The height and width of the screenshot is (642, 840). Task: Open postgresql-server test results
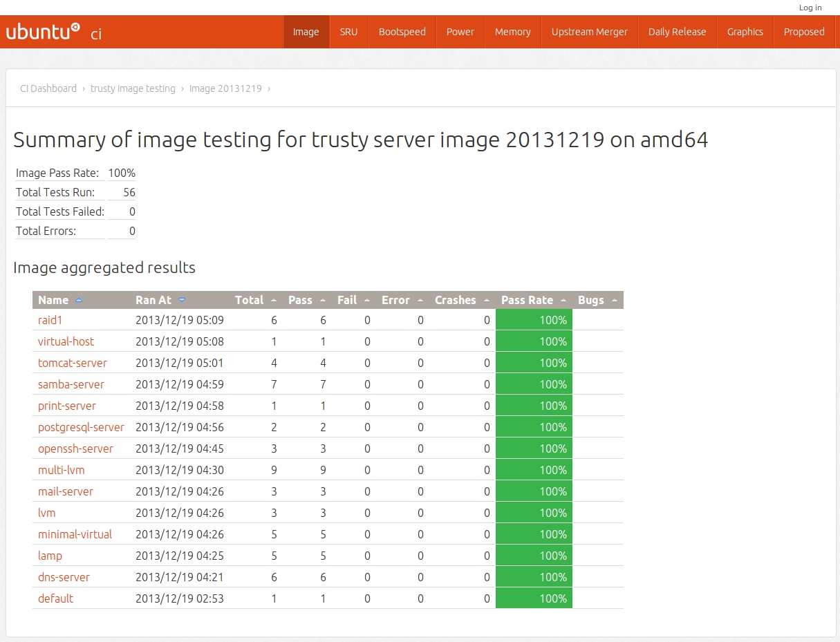(81, 427)
